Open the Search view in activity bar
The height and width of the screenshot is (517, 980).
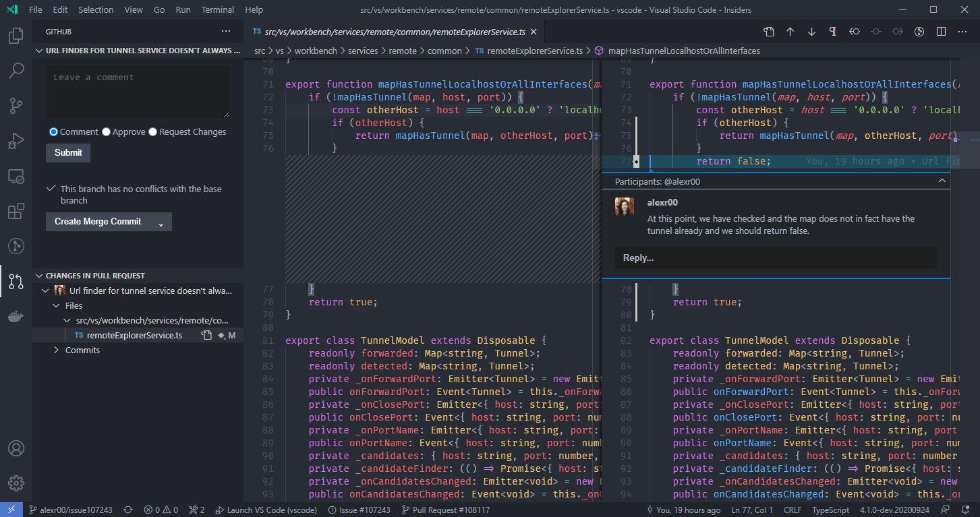click(x=16, y=70)
